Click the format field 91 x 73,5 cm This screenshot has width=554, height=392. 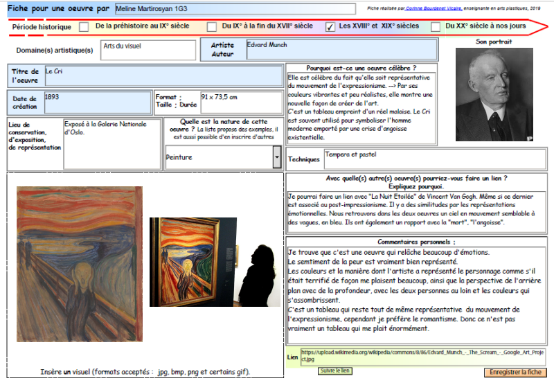(x=240, y=102)
